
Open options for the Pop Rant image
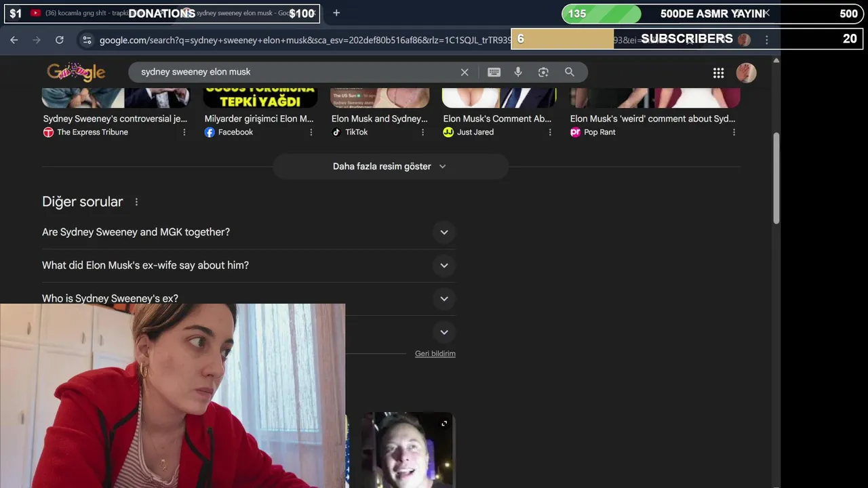click(x=734, y=132)
